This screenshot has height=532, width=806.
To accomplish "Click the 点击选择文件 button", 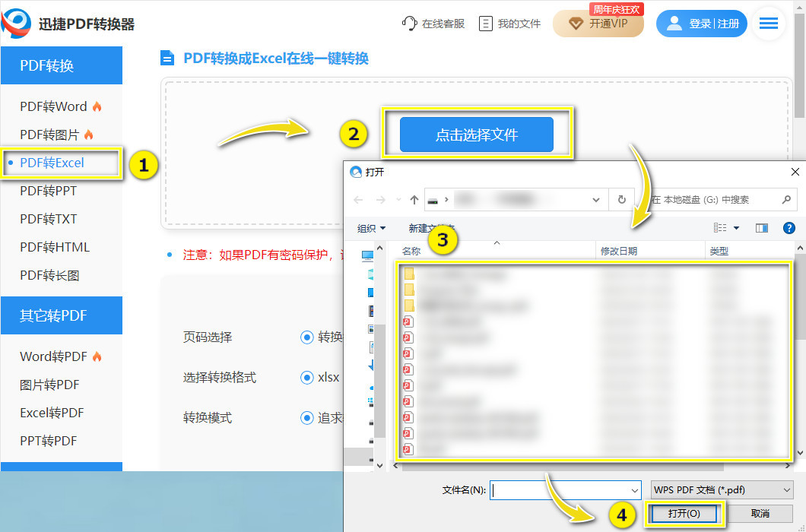I will 477,135.
